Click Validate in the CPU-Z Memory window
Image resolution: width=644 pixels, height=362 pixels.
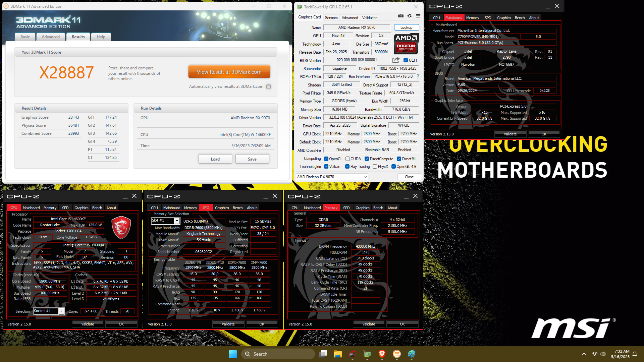[x=369, y=324]
